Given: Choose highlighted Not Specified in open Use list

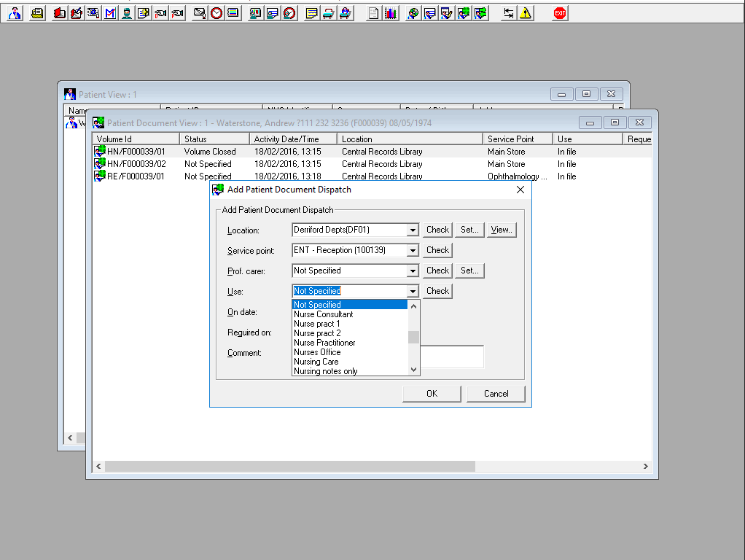Looking at the screenshot, I should [350, 305].
